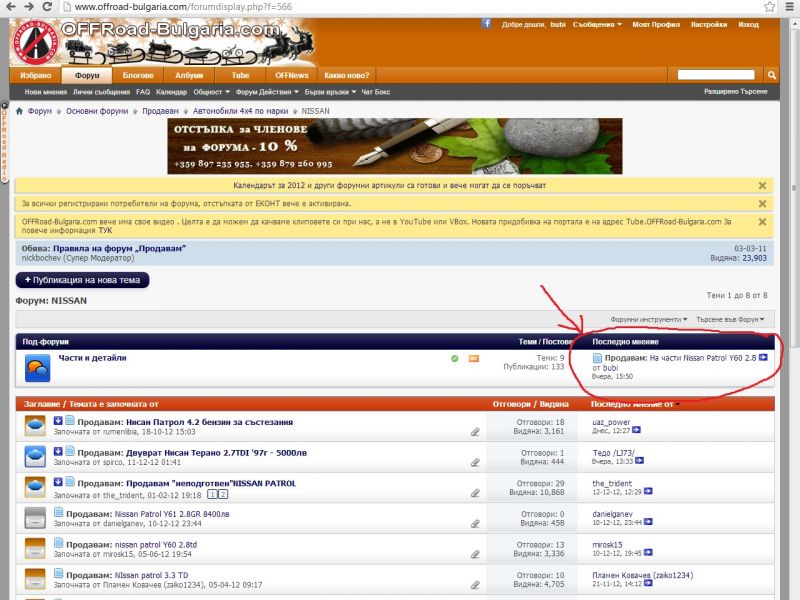Image resolution: width=800 pixels, height=600 pixels.
Task: Expand the Общност menu
Action: (212, 92)
